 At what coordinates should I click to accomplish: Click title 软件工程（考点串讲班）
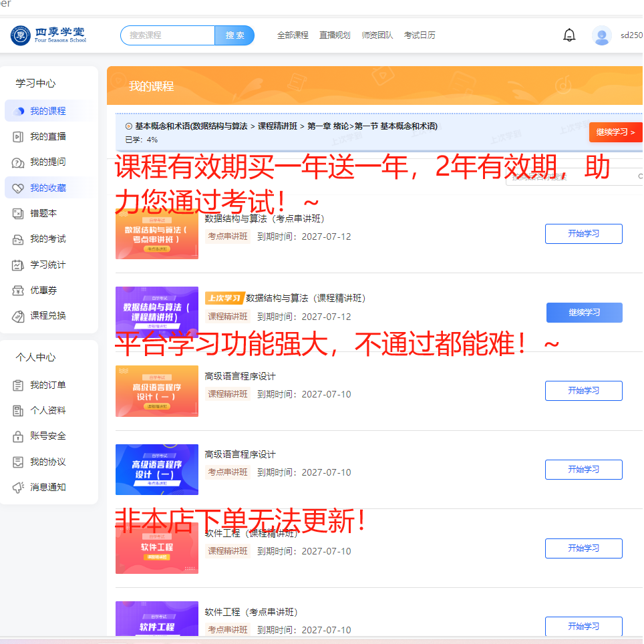pyautogui.click(x=251, y=612)
